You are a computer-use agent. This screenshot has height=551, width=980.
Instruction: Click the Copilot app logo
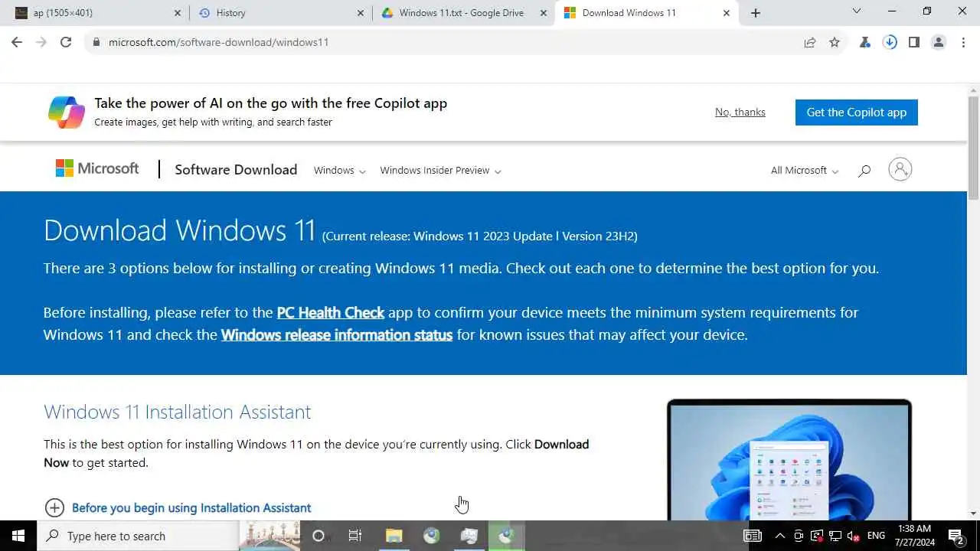tap(67, 112)
